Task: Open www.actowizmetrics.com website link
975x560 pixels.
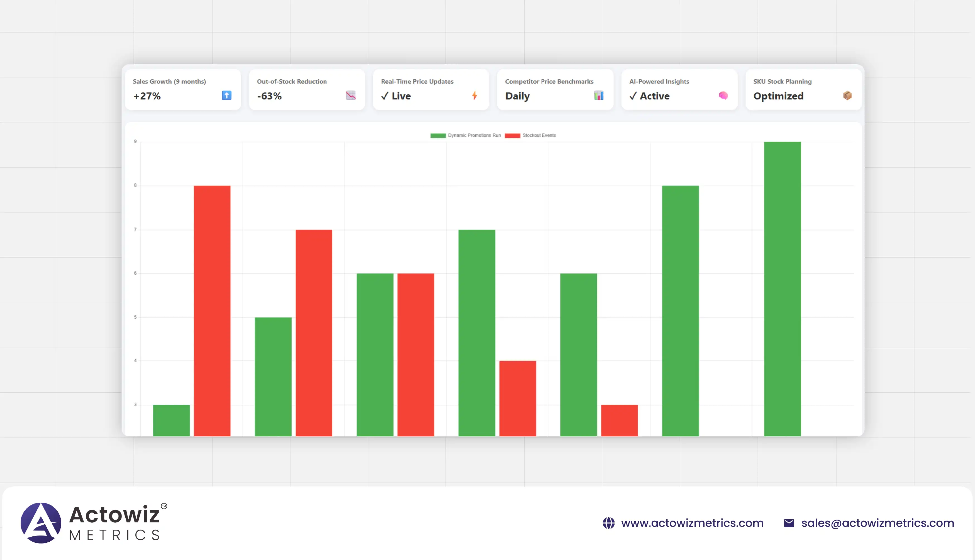Action: click(692, 523)
